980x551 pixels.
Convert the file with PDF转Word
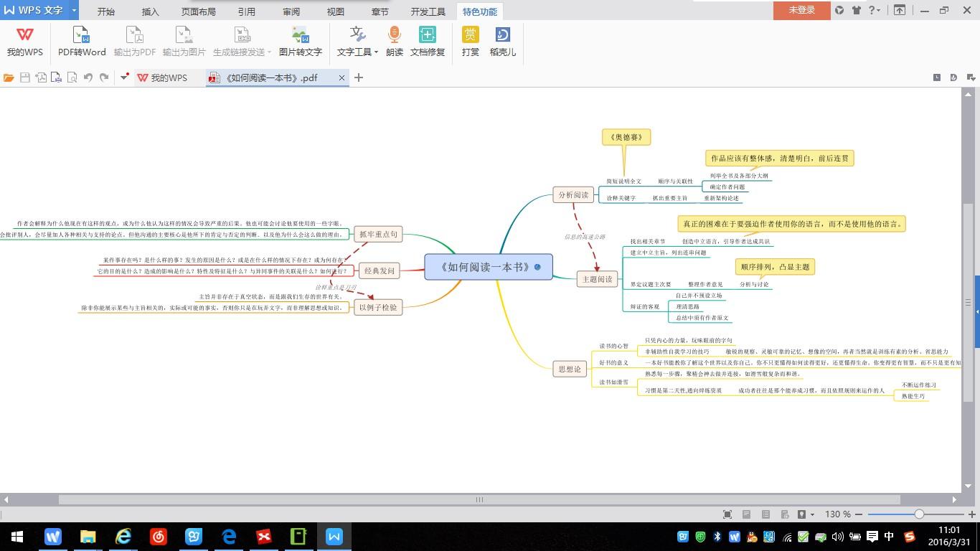pyautogui.click(x=82, y=42)
